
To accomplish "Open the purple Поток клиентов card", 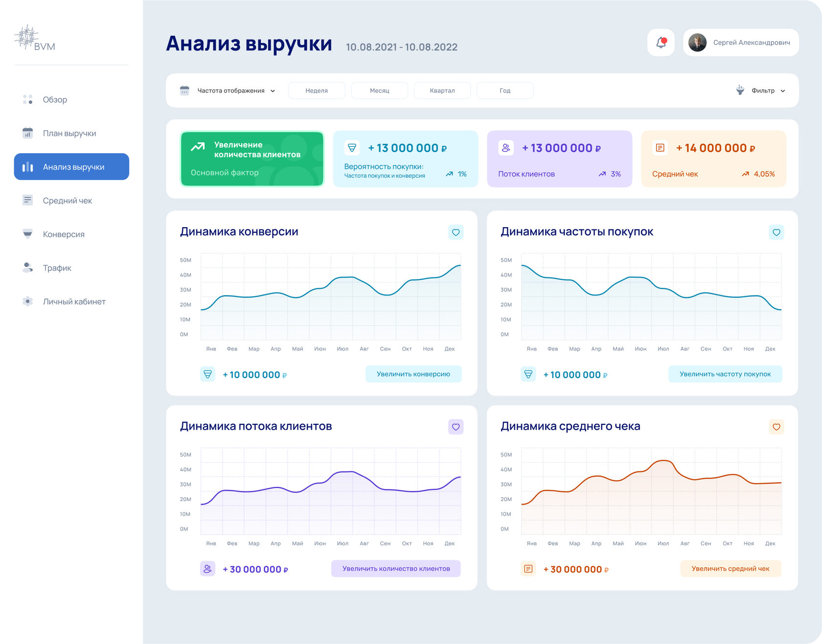I will [x=560, y=159].
